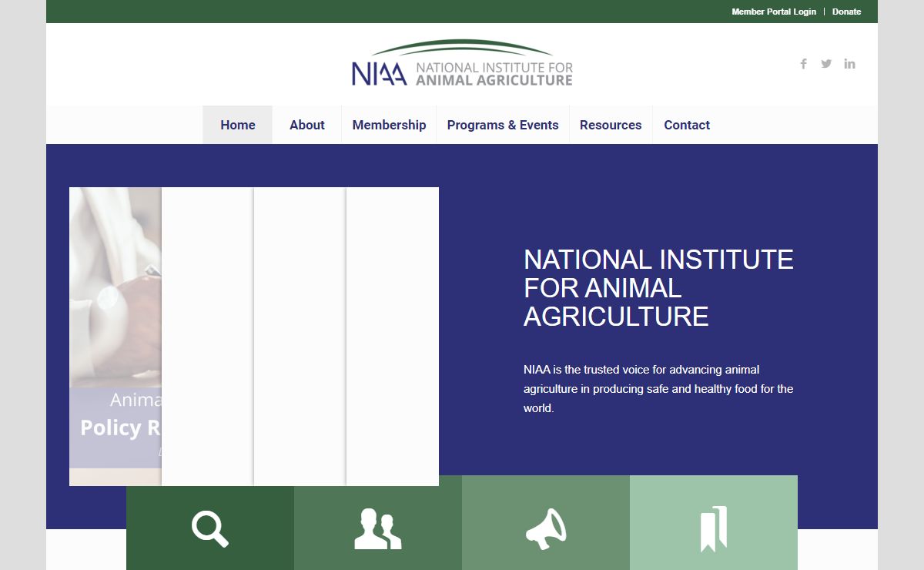Open the Contact page
Viewport: 924px width, 570px height.
[687, 125]
